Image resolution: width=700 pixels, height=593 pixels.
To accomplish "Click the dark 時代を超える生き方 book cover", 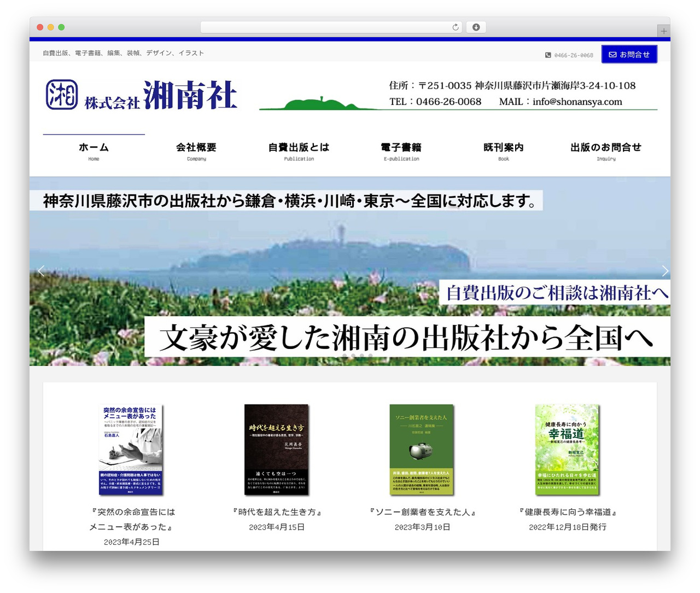I will click(x=277, y=450).
